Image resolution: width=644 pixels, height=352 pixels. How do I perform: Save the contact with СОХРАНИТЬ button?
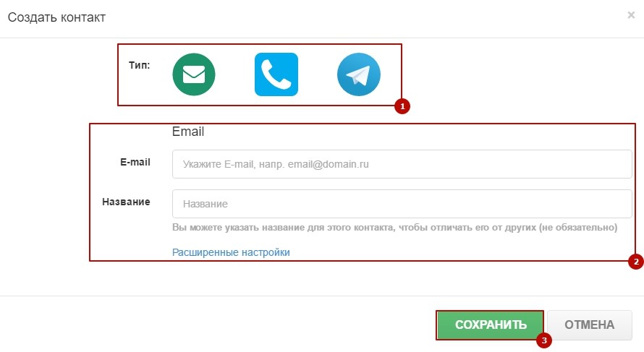point(491,325)
